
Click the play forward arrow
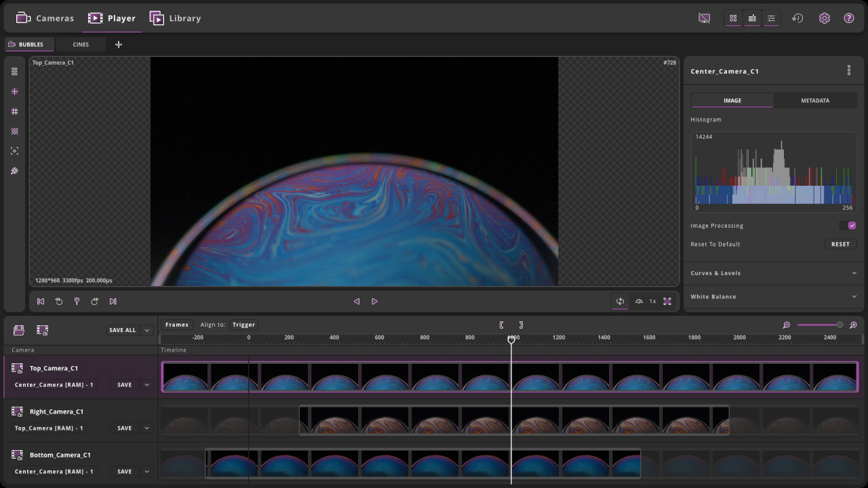(374, 302)
